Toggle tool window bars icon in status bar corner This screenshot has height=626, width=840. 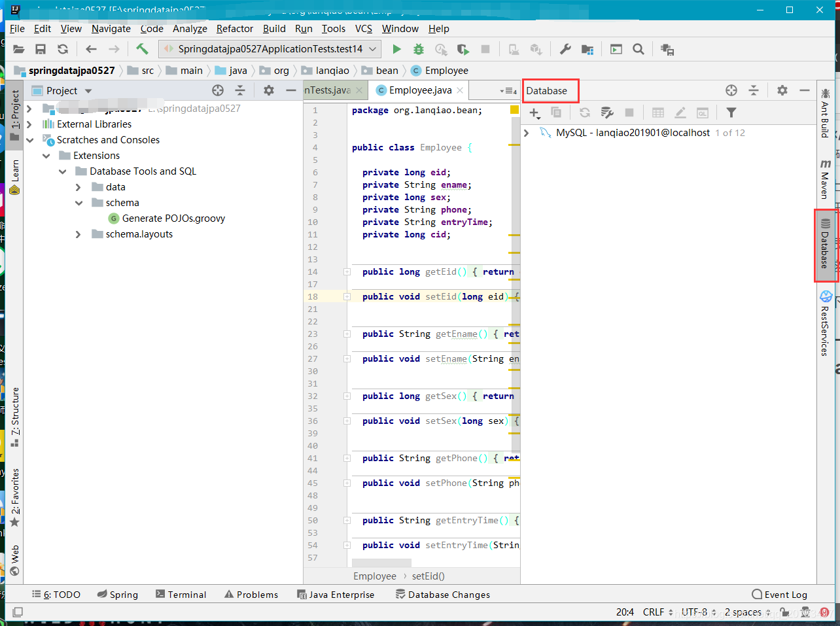pyautogui.click(x=18, y=612)
